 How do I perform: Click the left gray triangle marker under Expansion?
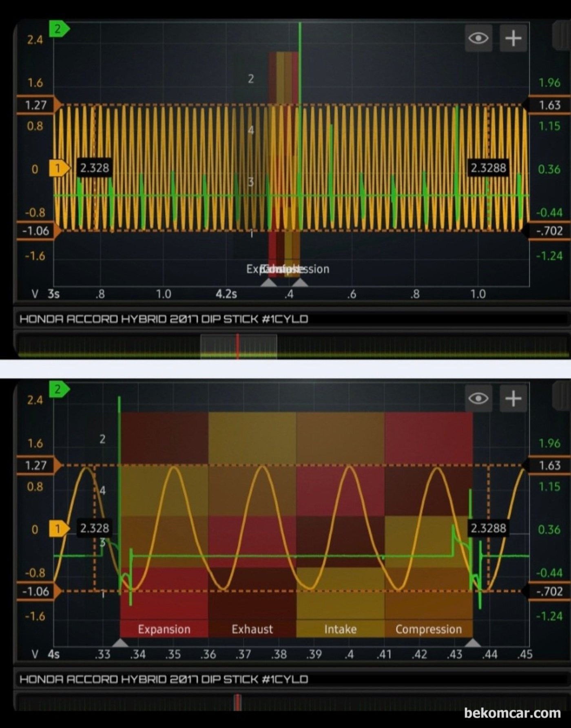(x=120, y=643)
